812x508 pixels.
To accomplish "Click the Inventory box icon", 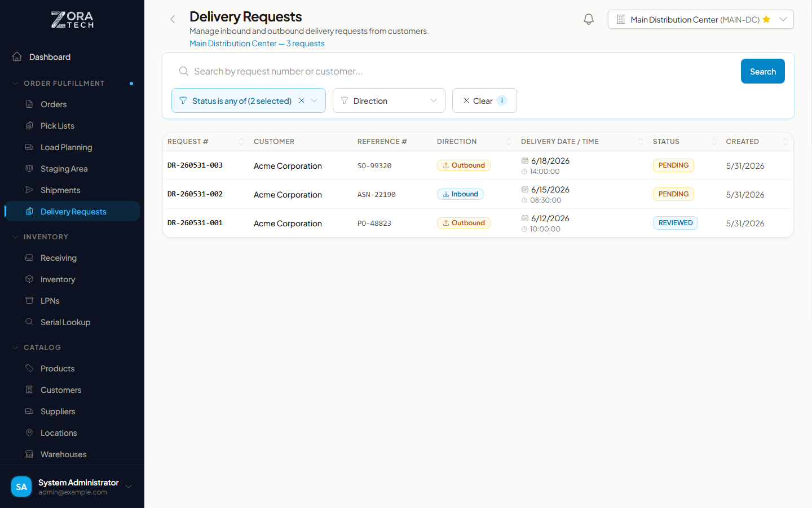I will click(29, 279).
